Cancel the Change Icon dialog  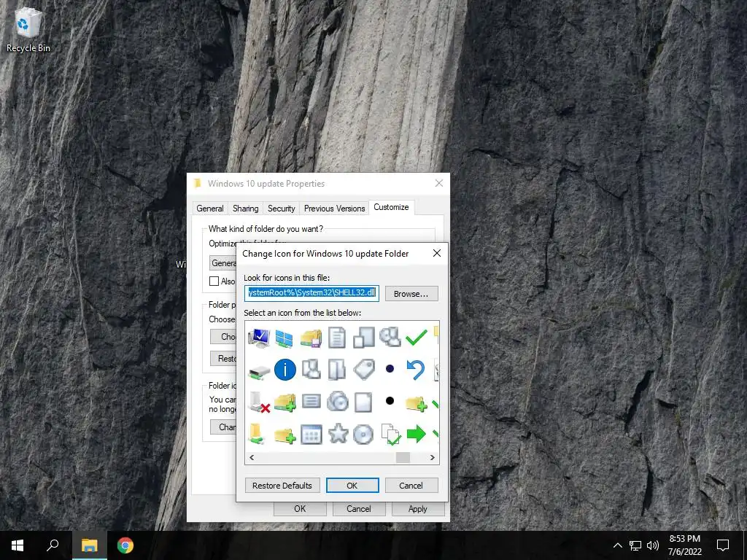tap(411, 485)
